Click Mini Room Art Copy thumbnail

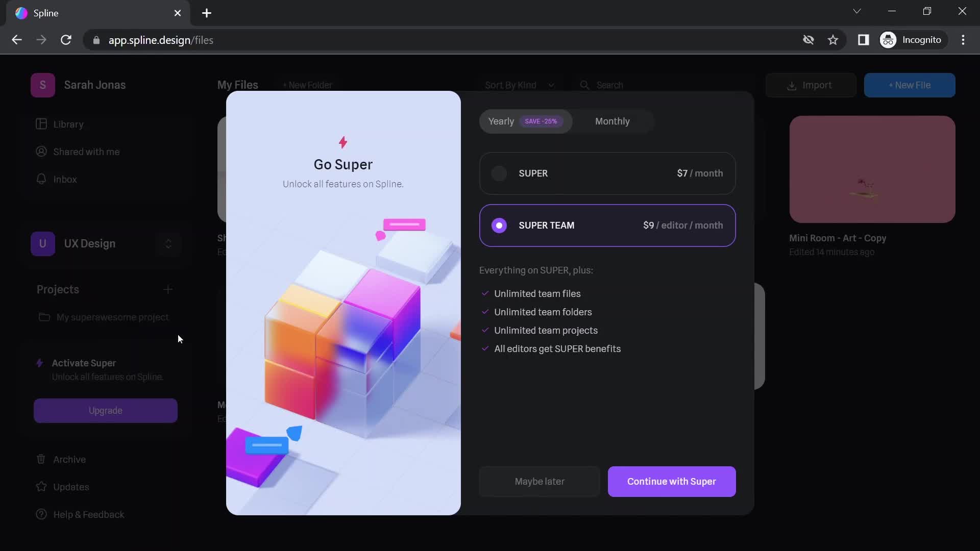click(x=872, y=169)
